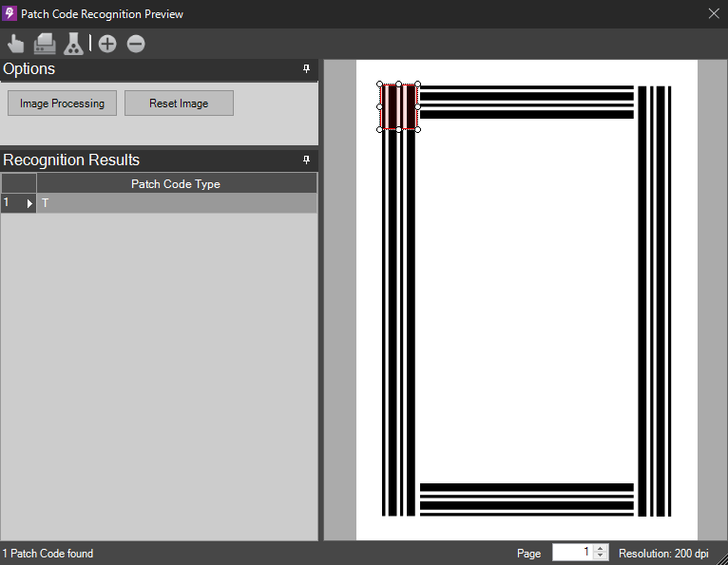Click the Reset Image button
The image size is (728, 565).
pos(179,103)
